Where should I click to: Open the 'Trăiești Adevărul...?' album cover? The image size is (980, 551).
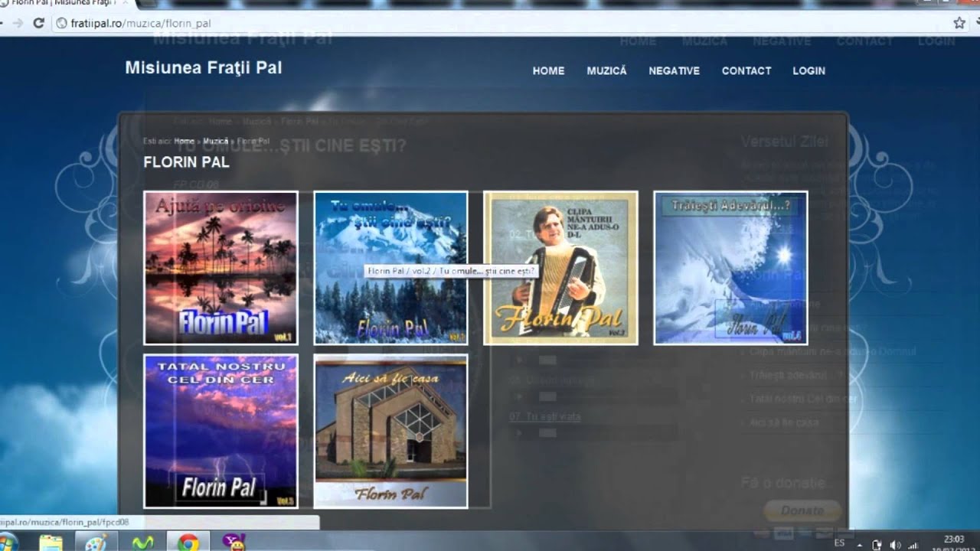point(730,268)
